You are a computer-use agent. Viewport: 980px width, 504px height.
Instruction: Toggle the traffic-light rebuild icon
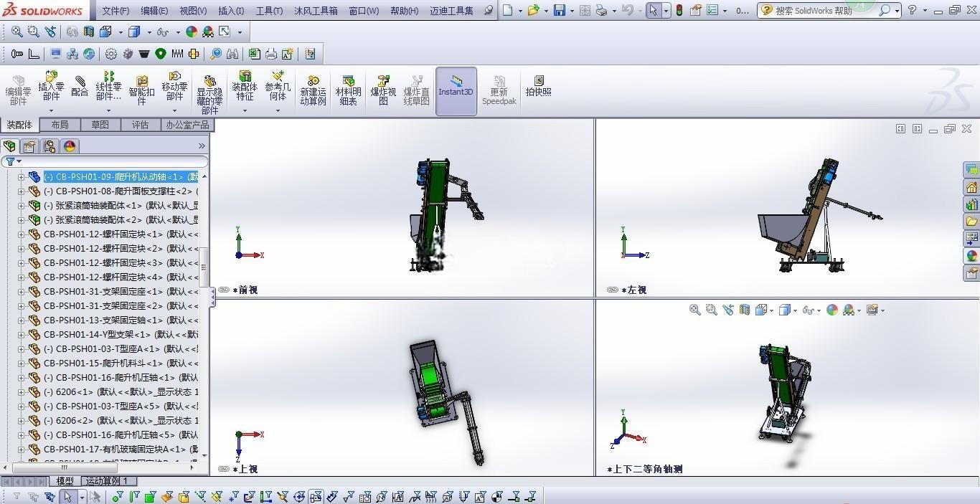(x=679, y=10)
